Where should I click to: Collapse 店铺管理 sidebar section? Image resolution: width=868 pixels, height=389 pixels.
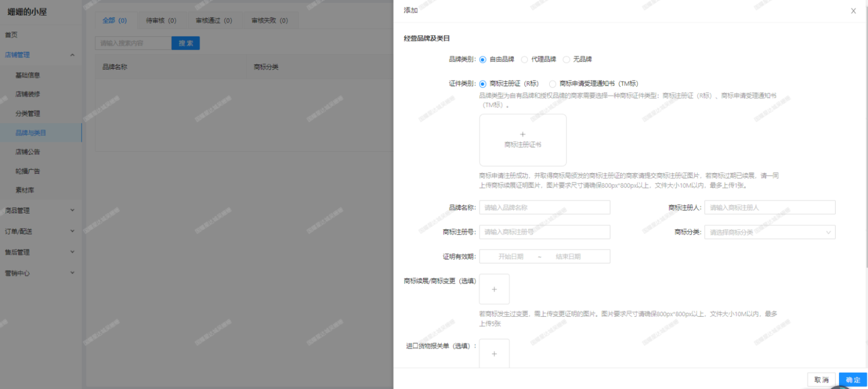[41, 55]
